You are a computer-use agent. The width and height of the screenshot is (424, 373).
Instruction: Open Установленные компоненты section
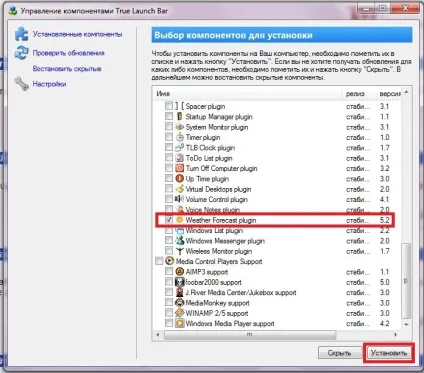coord(77,34)
